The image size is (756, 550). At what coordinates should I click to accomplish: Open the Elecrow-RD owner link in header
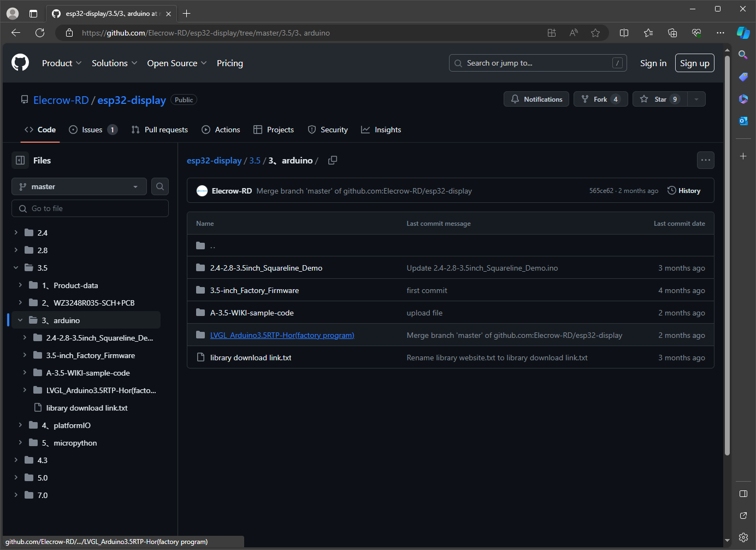coord(61,100)
